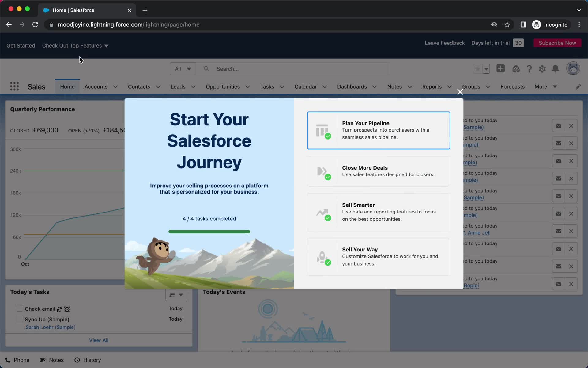The width and height of the screenshot is (588, 368).
Task: Click the Leave Feedback link
Action: [x=445, y=43]
